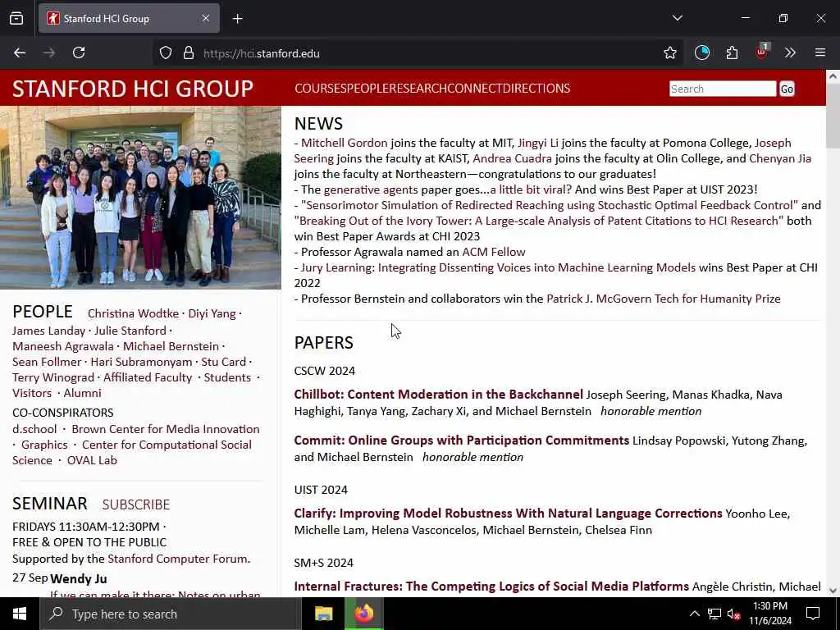Click the padlock site security icon

click(x=188, y=53)
